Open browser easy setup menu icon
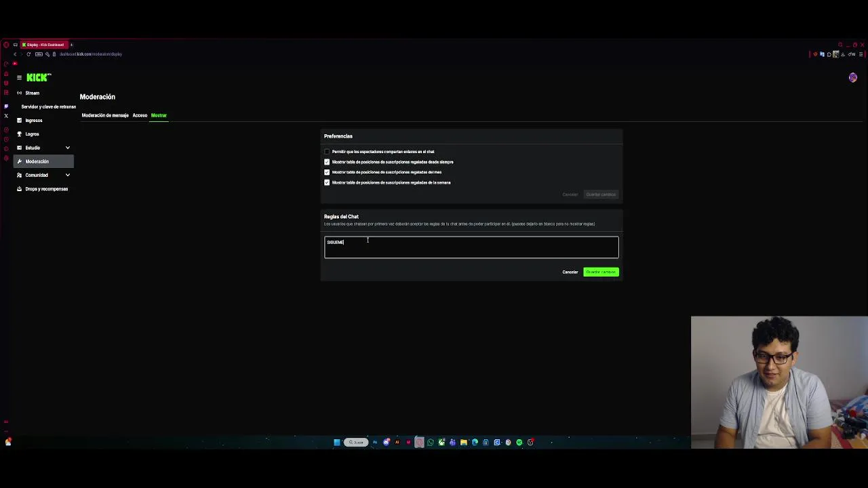 point(861,54)
